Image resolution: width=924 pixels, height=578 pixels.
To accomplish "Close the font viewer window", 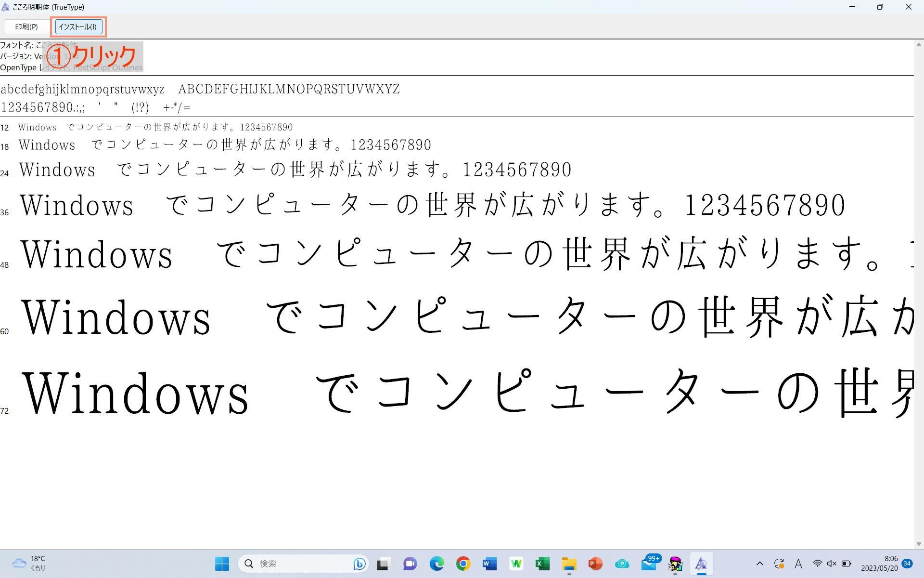I will (909, 7).
